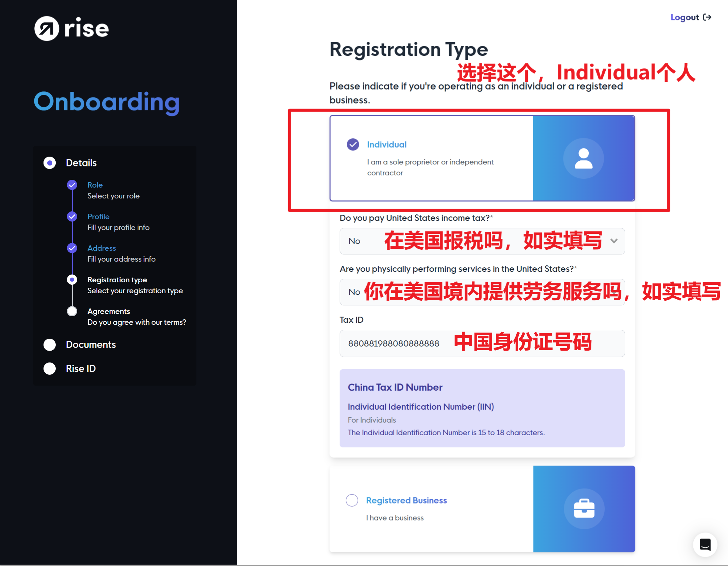Click the checkmark icon beside Address step

pyautogui.click(x=72, y=248)
